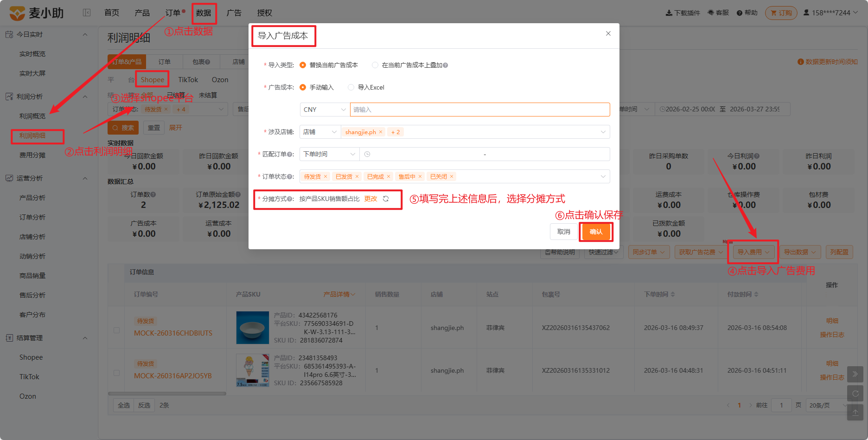The width and height of the screenshot is (868, 440).
Task: Open the 广告 top menu
Action: [x=234, y=13]
